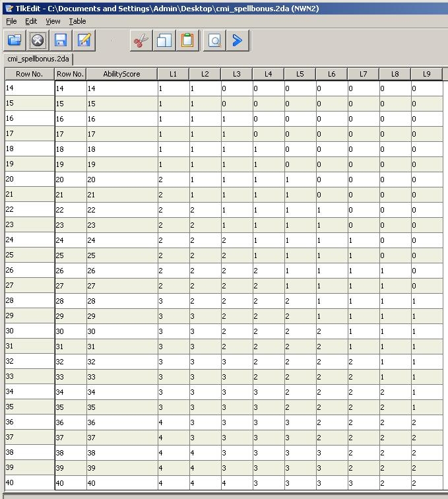This screenshot has width=448, height=499.
Task: Click the L5 column header
Action: coord(300,74)
